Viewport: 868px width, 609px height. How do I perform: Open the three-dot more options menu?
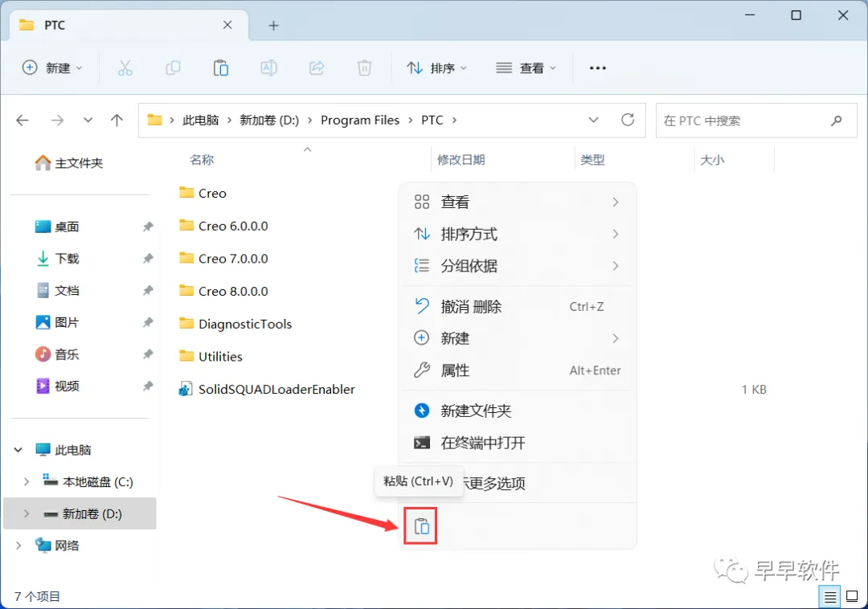click(598, 68)
